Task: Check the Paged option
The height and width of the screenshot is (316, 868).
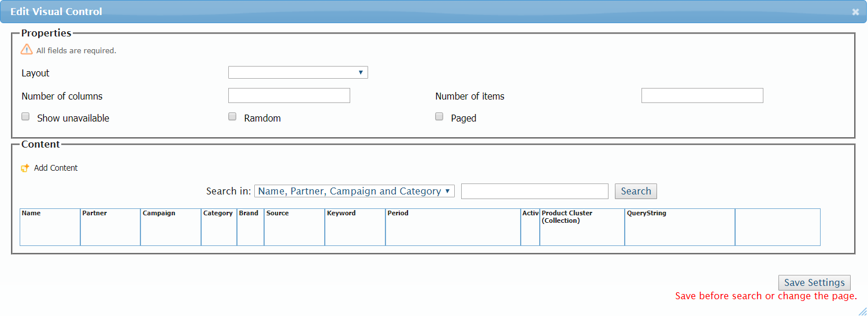Action: 439,117
